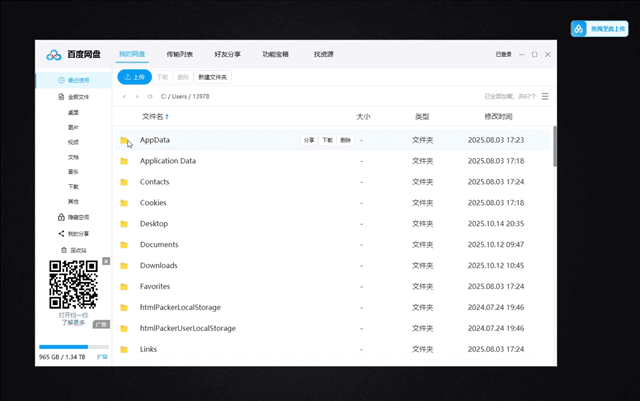Screen dimensions: 640x401
Task: Open the list view mode menu icon
Action: click(545, 96)
